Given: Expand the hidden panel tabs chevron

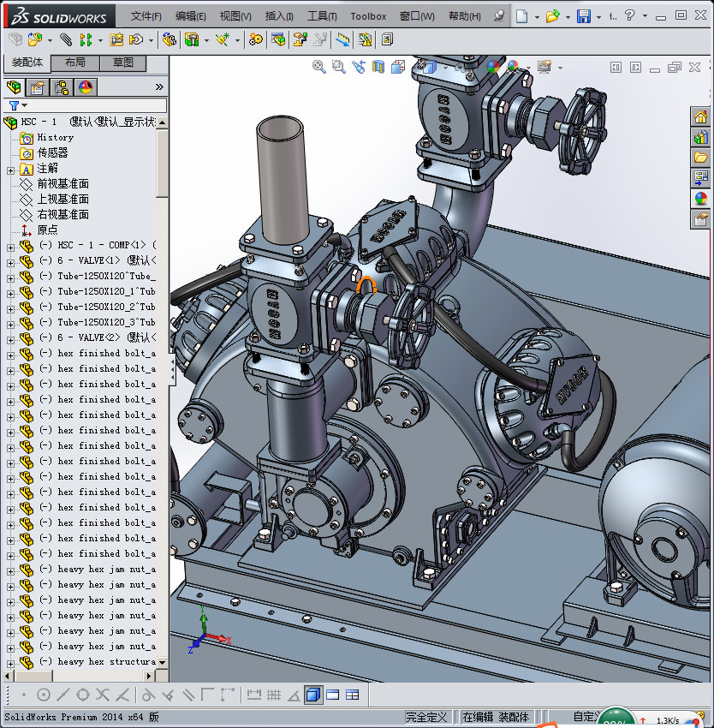Looking at the screenshot, I should pos(159,87).
